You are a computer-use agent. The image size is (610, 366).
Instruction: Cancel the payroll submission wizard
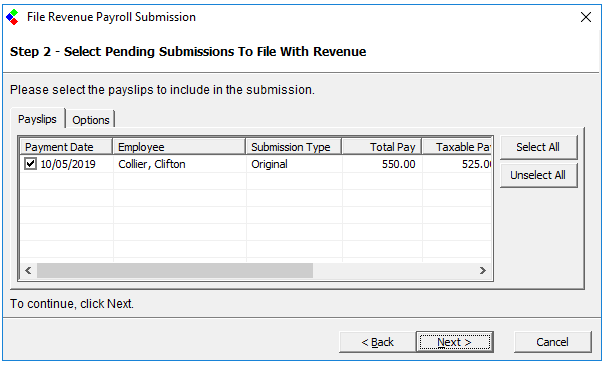tap(552, 342)
